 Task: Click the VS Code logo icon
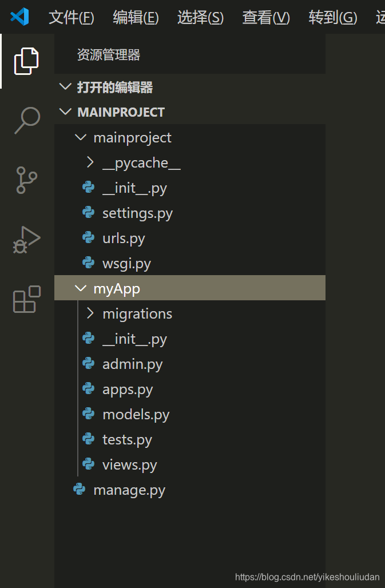(19, 17)
